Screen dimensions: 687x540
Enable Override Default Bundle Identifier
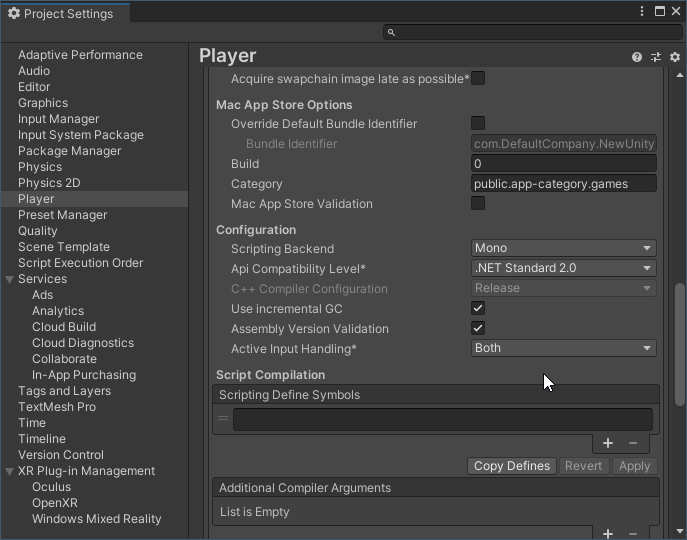click(478, 123)
